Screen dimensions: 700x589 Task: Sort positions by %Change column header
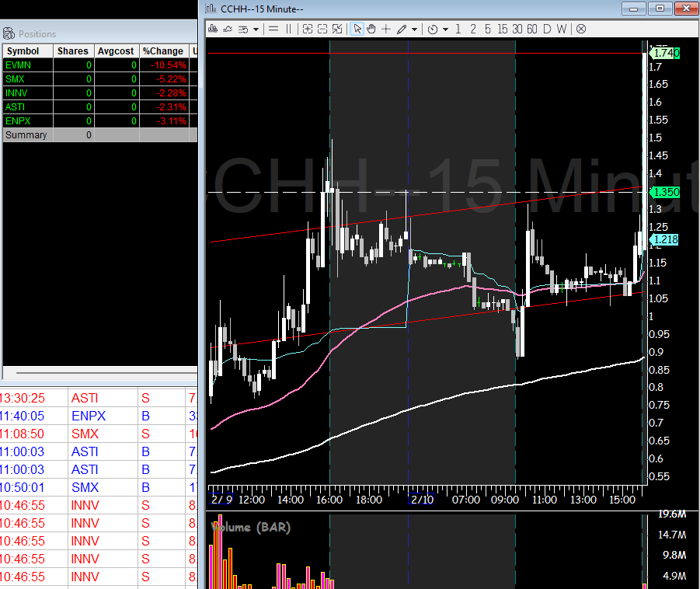coord(164,51)
